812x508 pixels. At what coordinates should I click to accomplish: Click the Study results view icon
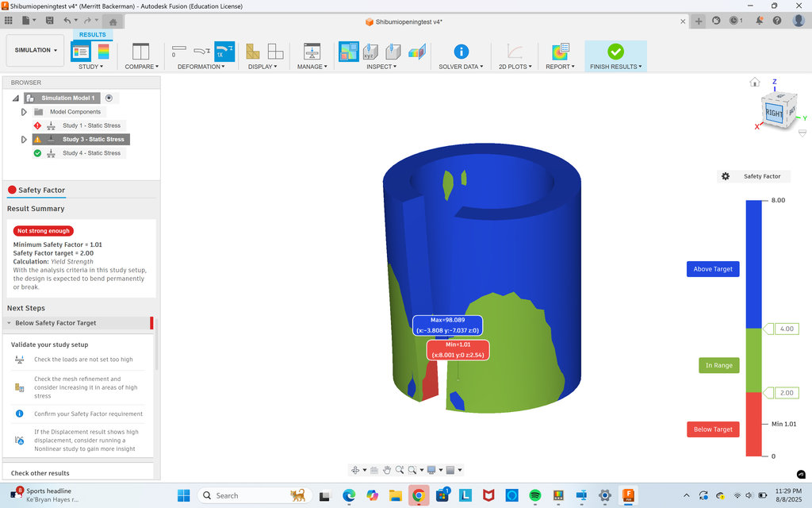pos(81,52)
